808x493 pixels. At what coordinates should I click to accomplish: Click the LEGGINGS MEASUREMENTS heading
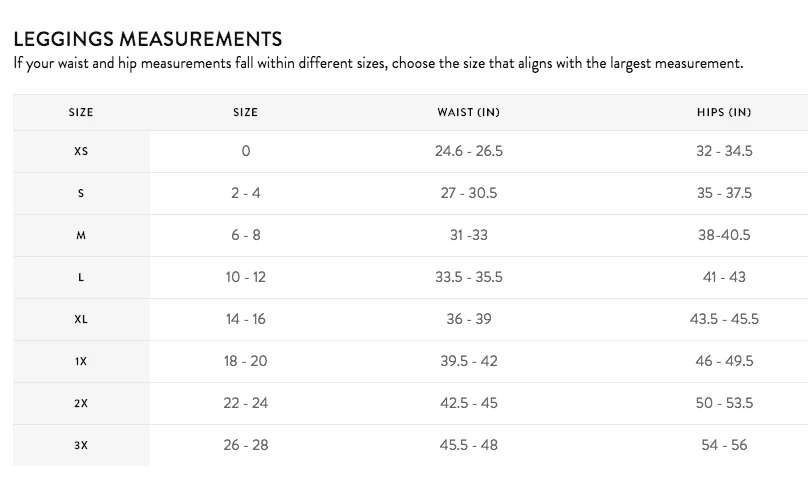[147, 39]
